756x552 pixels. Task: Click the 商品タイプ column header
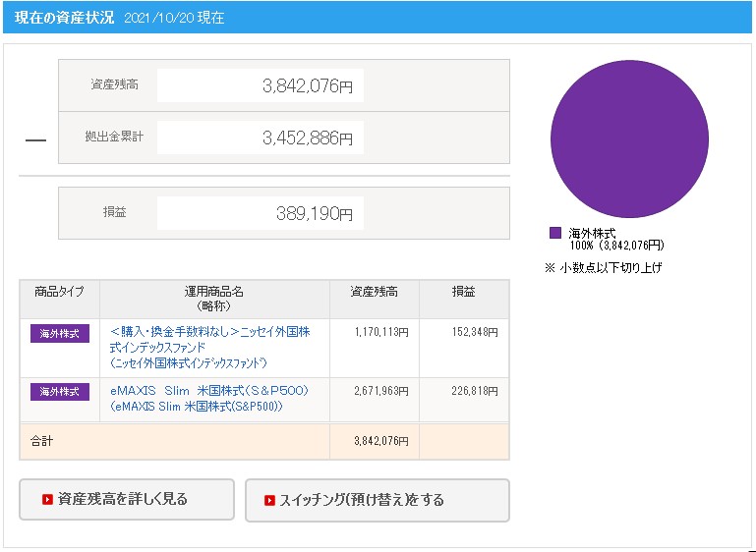(60, 299)
